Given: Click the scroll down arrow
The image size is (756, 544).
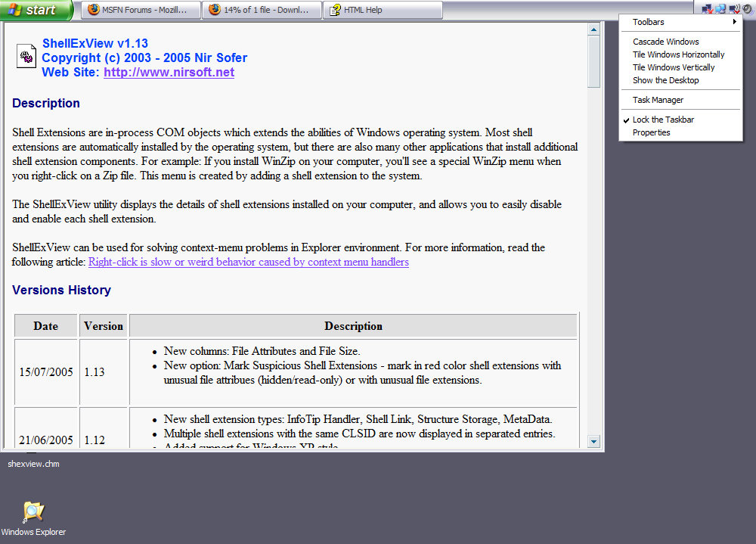Looking at the screenshot, I should point(593,441).
